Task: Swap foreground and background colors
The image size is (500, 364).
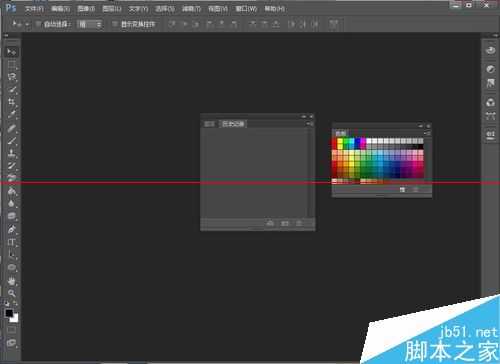Action: pos(16,303)
